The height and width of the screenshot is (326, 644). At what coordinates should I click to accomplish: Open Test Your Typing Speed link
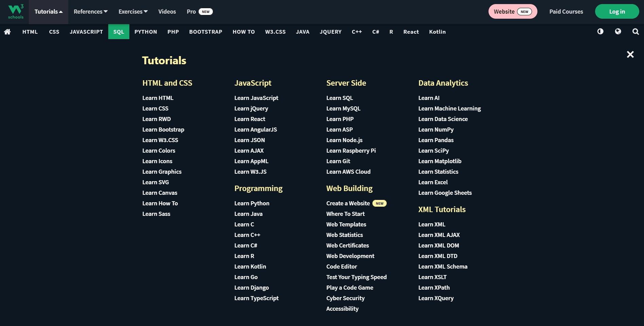(356, 277)
